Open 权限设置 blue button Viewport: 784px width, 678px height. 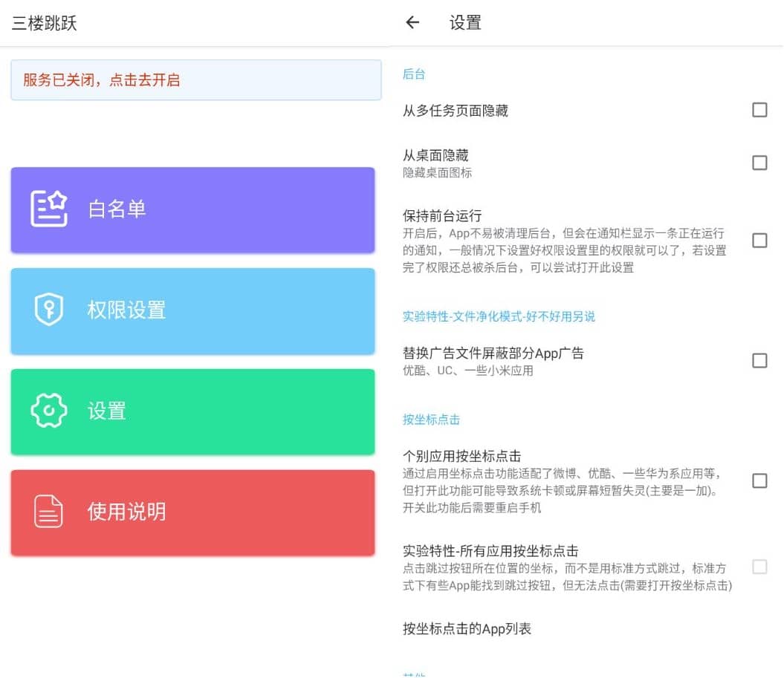[x=192, y=310]
